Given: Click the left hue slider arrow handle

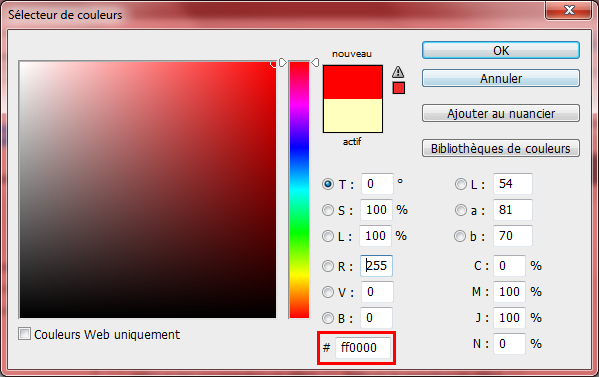Looking at the screenshot, I should click(x=282, y=62).
